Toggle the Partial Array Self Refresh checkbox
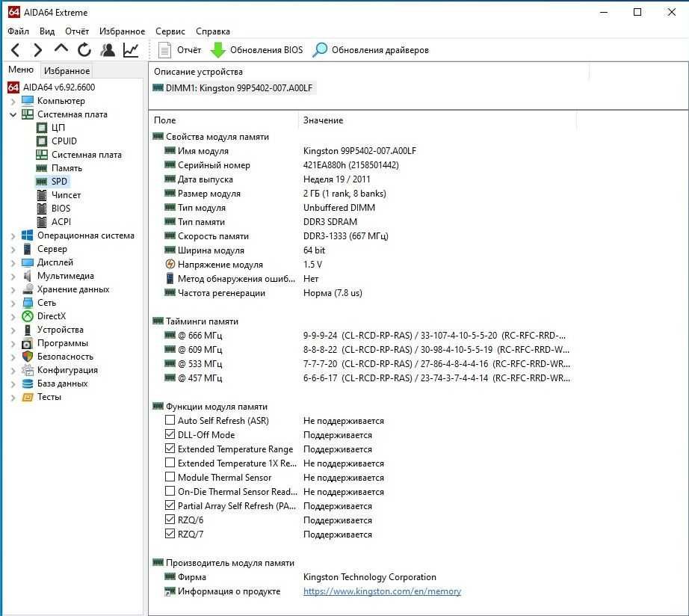Screen dimensions: 689x616 [x=170, y=505]
